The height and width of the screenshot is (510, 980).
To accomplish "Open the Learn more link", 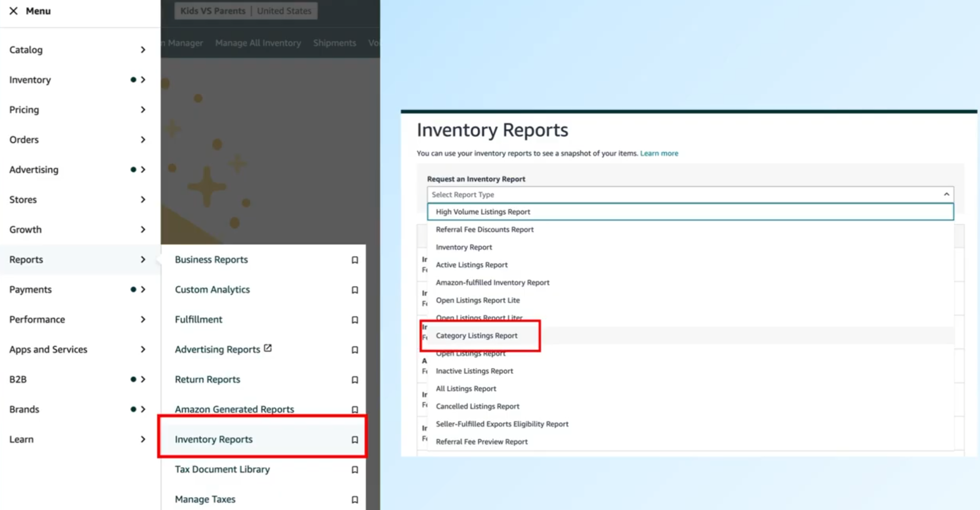I will [x=659, y=153].
